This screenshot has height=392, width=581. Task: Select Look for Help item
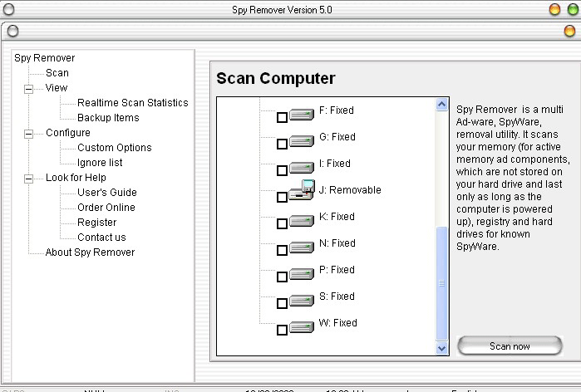(76, 177)
